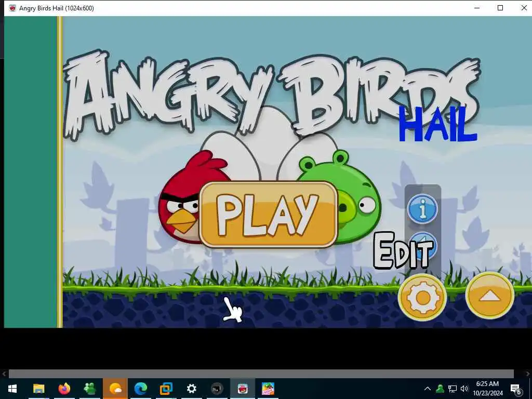Open the notification center with 6 alerts

click(x=516, y=389)
